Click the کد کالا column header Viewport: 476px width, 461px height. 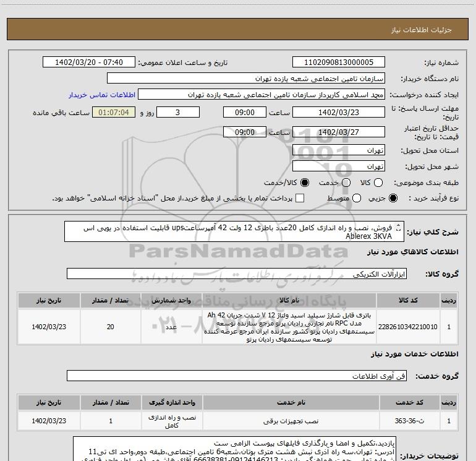coord(408,301)
